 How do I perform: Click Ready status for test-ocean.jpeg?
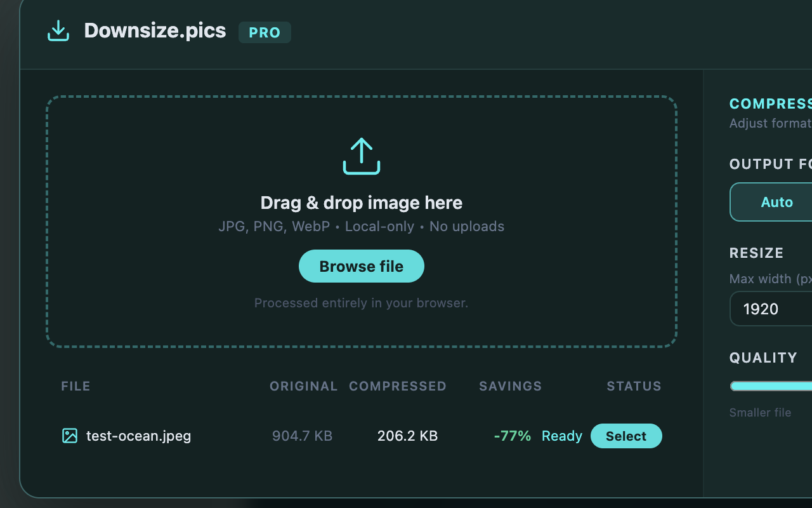[x=561, y=436]
